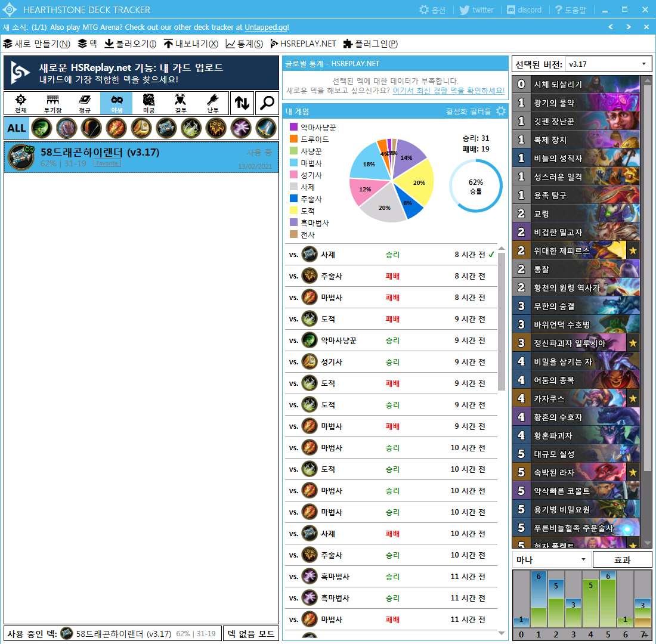Open 불러오기(I) import menu
The width and height of the screenshot is (656, 644).
(x=130, y=44)
